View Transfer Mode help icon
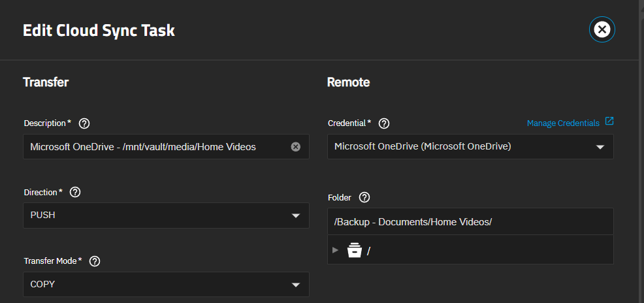644x303 pixels. click(x=95, y=261)
